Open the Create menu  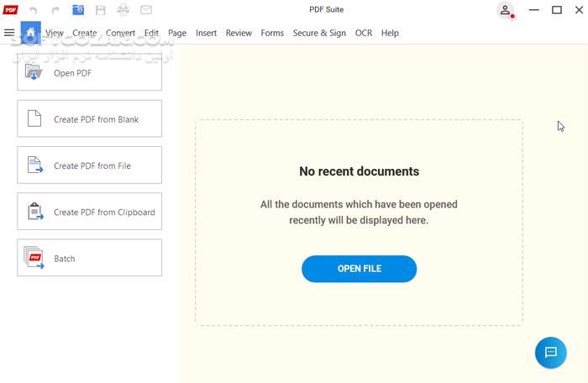85,33
